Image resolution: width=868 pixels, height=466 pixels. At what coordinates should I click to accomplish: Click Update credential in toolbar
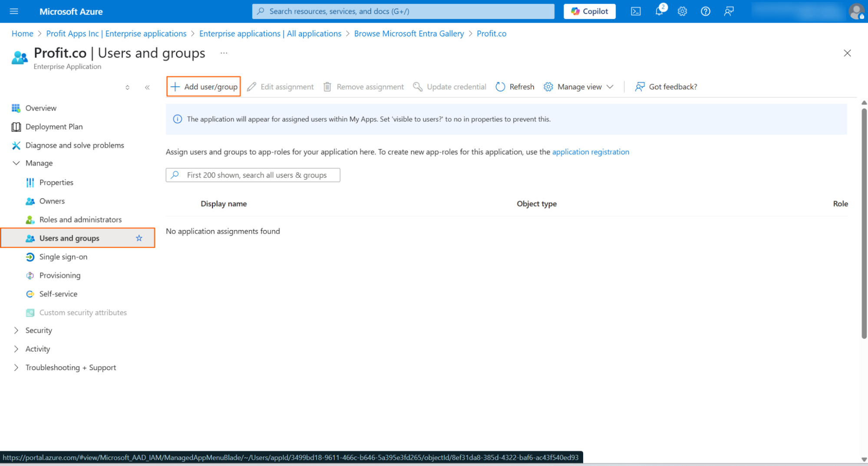[449, 87]
